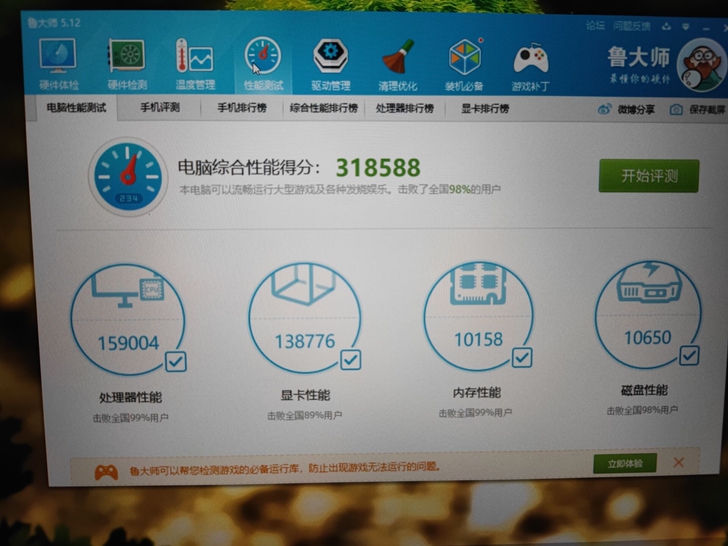Toggle the 内存性能 checkbox
This screenshot has height=546, width=728.
pos(522,358)
